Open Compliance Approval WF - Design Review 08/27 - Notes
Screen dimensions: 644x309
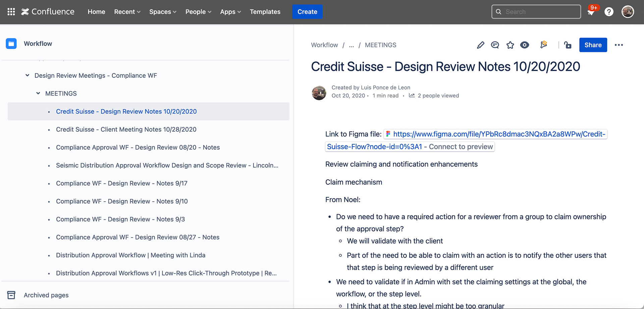(138, 237)
